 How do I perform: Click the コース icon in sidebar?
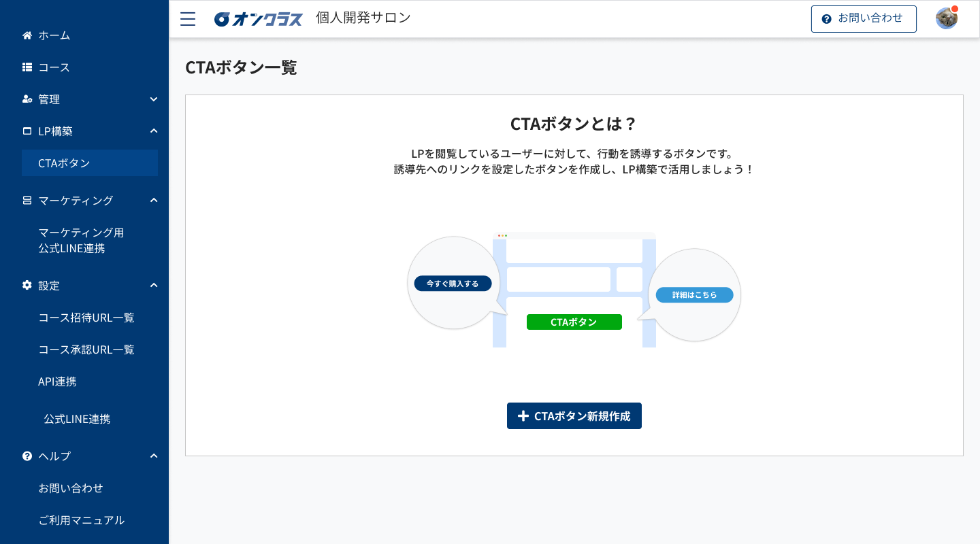[x=27, y=67]
